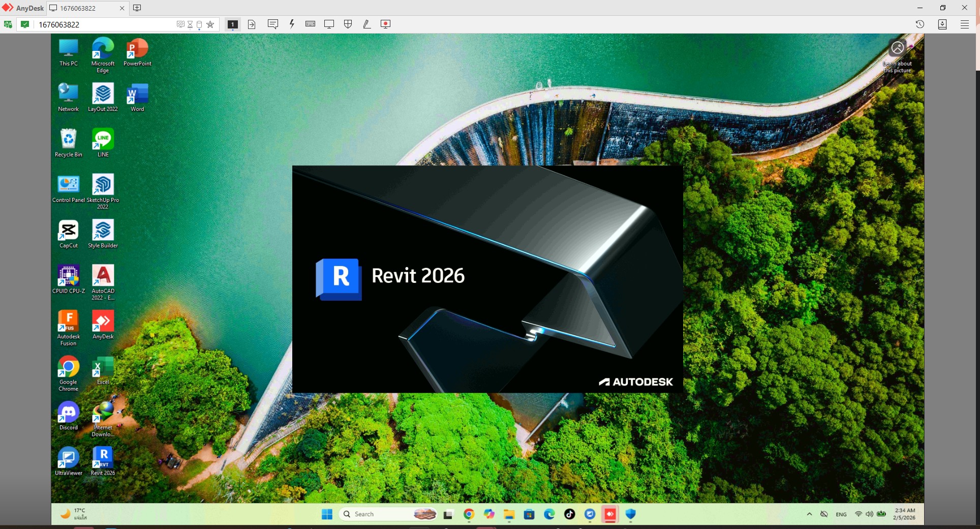Open AnyDesk session history clock icon
This screenshot has height=529, width=980.
click(x=920, y=24)
